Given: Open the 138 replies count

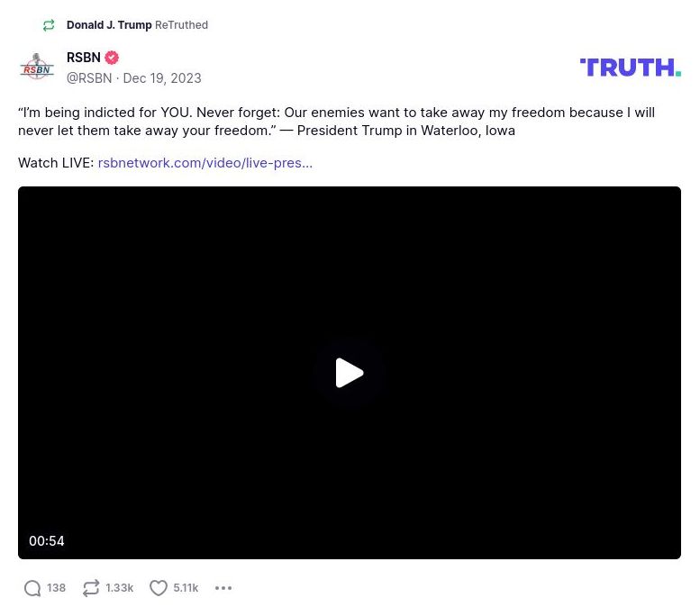Looking at the screenshot, I should click(x=56, y=588).
